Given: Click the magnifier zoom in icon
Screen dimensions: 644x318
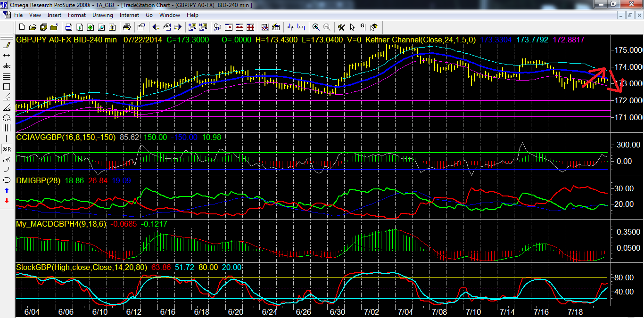Looking at the screenshot, I should click(x=315, y=27).
